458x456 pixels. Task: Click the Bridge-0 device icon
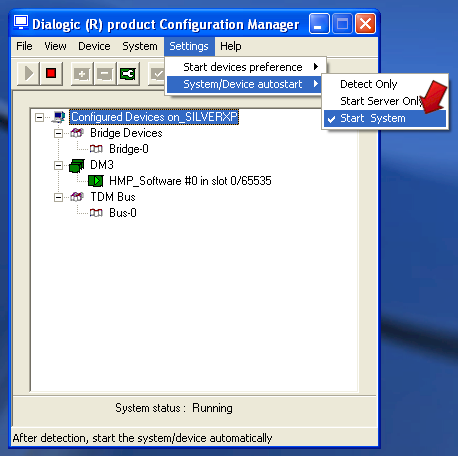(x=96, y=149)
